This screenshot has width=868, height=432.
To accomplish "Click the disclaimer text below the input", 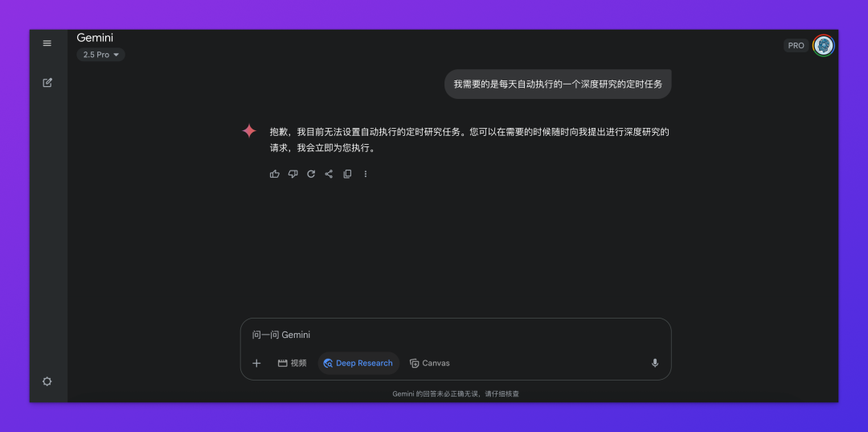I will (456, 393).
